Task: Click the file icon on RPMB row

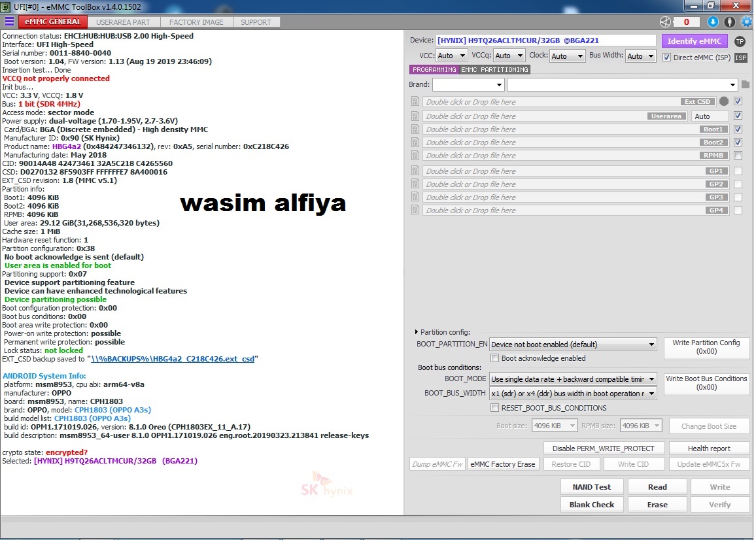Action: [x=415, y=155]
